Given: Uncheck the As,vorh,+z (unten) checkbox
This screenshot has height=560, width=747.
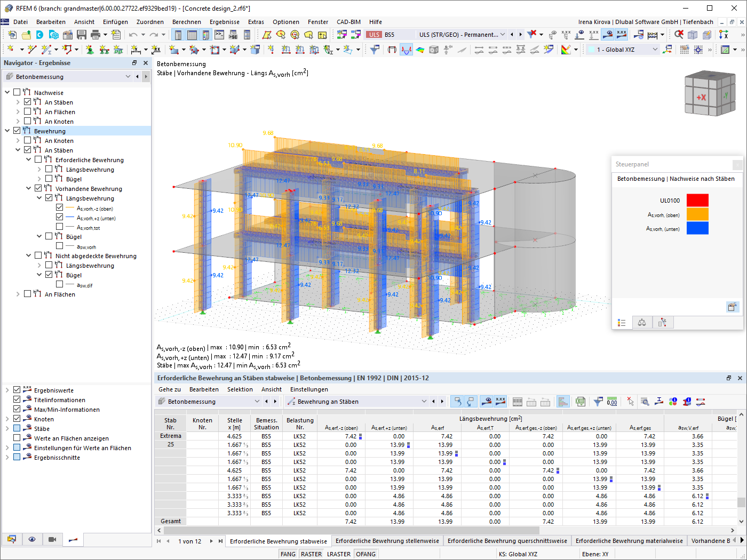Looking at the screenshot, I should [58, 218].
